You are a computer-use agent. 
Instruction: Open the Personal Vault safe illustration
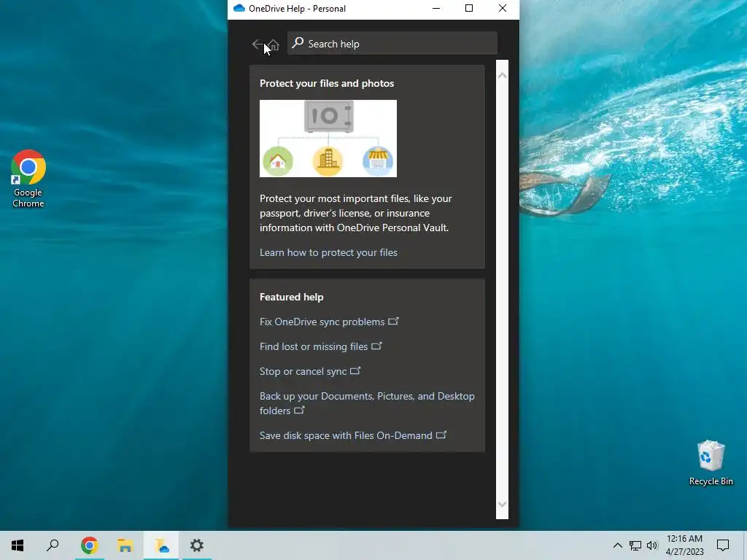click(328, 139)
